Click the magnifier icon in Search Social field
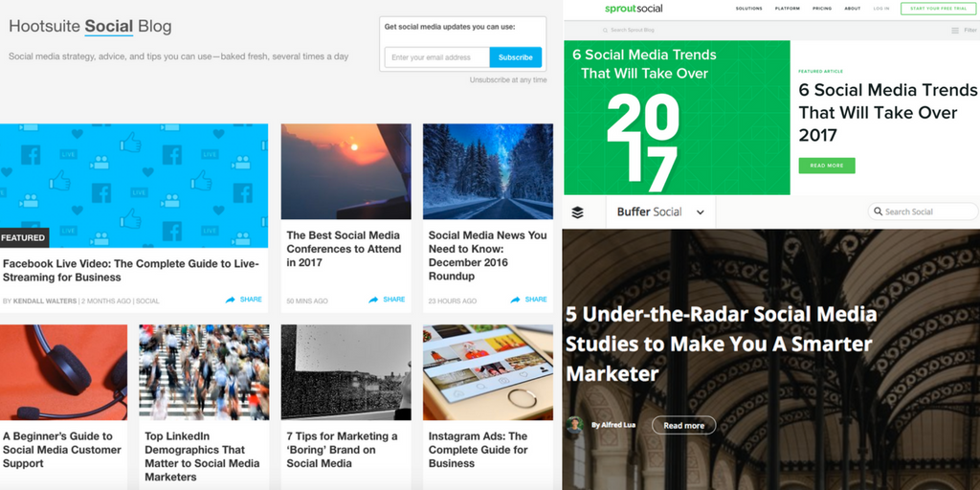Image resolution: width=980 pixels, height=490 pixels. coord(879,212)
